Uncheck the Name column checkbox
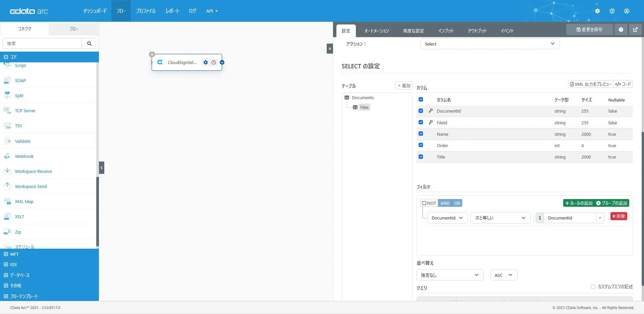 point(421,134)
